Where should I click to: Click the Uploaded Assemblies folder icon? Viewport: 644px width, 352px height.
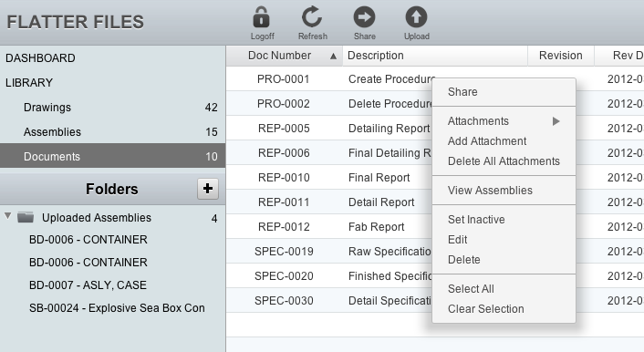pyautogui.click(x=26, y=217)
